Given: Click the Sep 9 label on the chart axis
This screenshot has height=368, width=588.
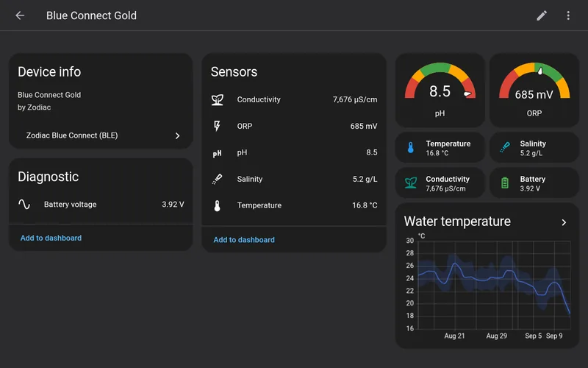Looking at the screenshot, I should 554,336.
